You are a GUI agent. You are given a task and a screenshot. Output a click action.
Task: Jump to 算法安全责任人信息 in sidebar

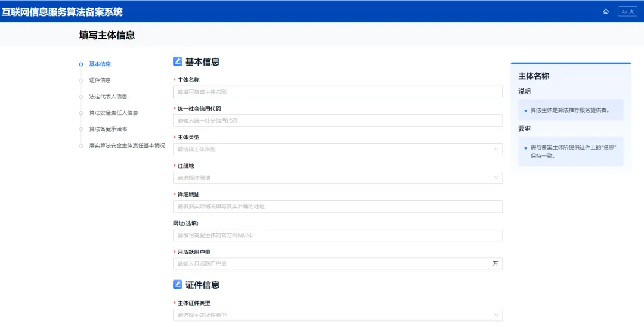point(113,113)
